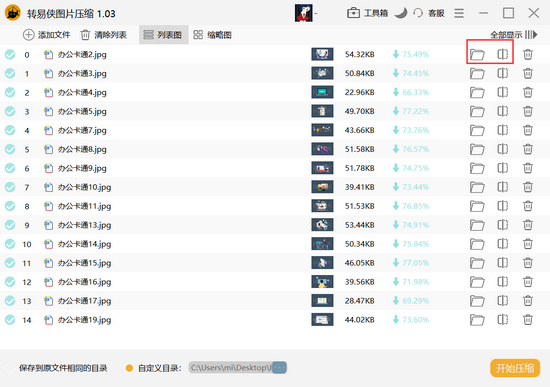Image resolution: width=550 pixels, height=387 pixels.
Task: Open output folder for 办公卡通2.jpg
Action: click(x=477, y=54)
